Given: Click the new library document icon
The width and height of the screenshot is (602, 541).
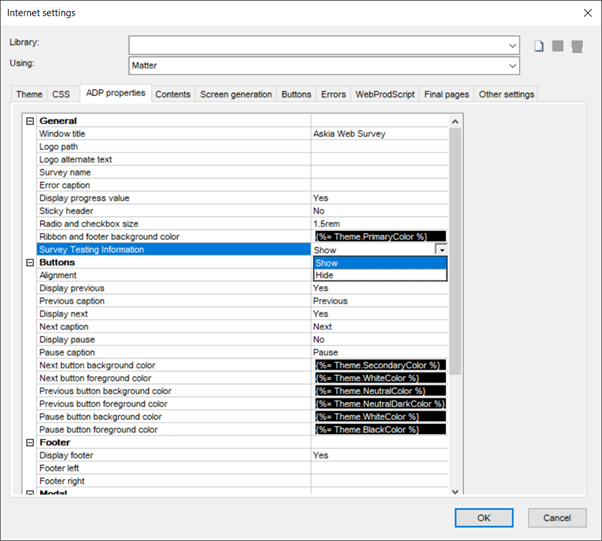Looking at the screenshot, I should (539, 46).
